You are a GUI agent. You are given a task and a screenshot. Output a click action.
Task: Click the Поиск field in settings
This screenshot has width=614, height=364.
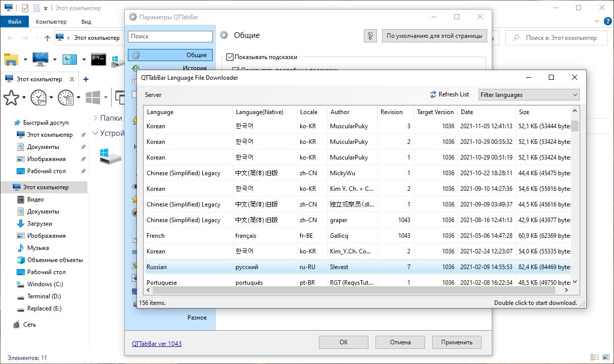point(170,36)
